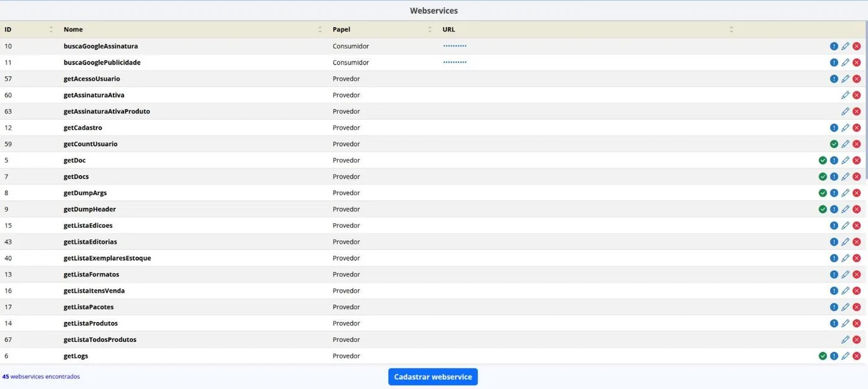868x389 pixels.
Task: Click the '45 webservices encontrados' text
Action: pyautogui.click(x=41, y=377)
